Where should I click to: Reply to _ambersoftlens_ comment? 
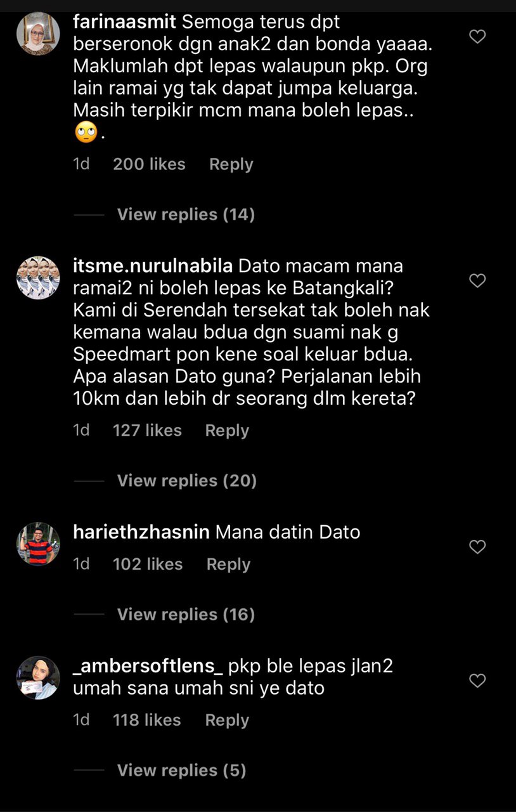[227, 721]
